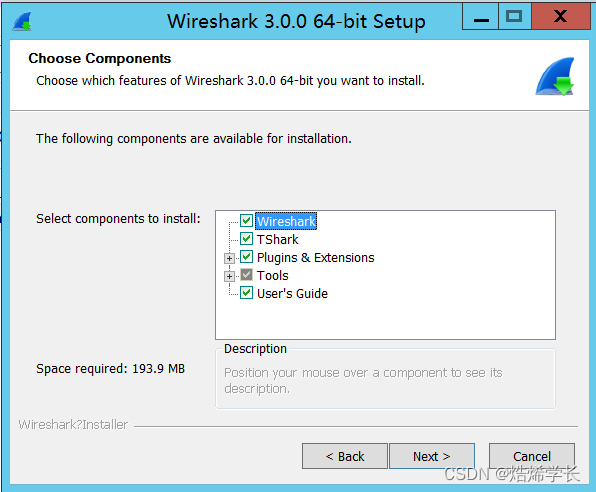Proceed with the Next button
596x492 pixels.
[432, 456]
